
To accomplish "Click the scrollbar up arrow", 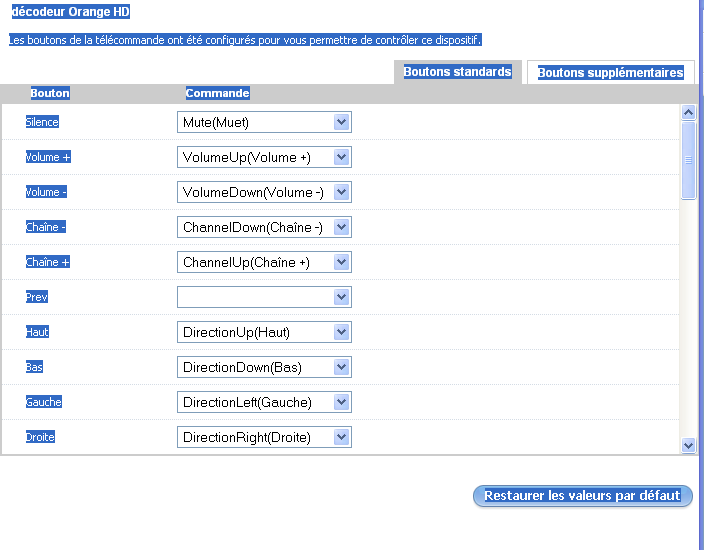I will (x=688, y=112).
